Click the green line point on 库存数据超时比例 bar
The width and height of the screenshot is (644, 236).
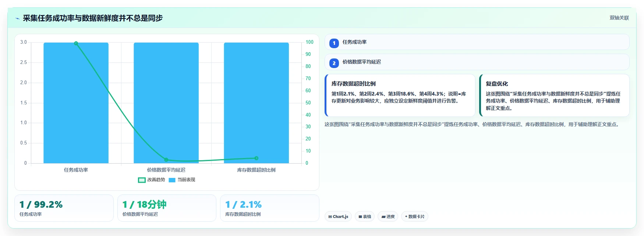(x=256, y=158)
